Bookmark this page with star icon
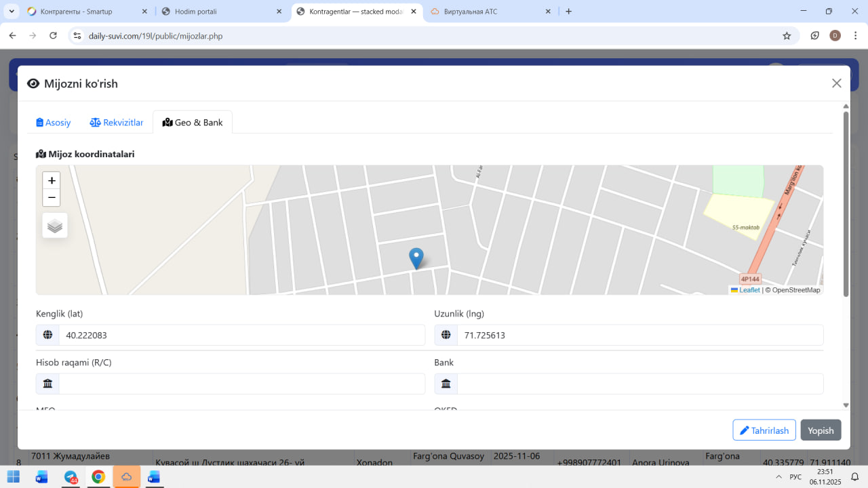Image resolution: width=868 pixels, height=488 pixels. (787, 36)
